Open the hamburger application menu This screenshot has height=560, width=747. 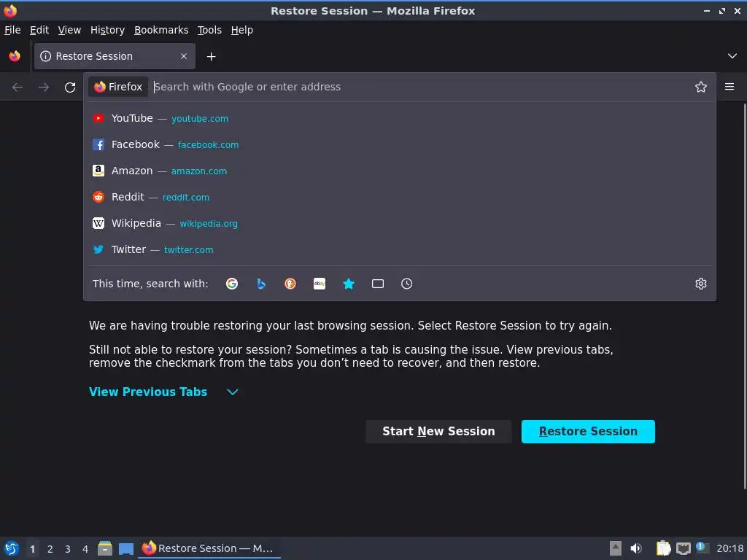[x=729, y=87]
